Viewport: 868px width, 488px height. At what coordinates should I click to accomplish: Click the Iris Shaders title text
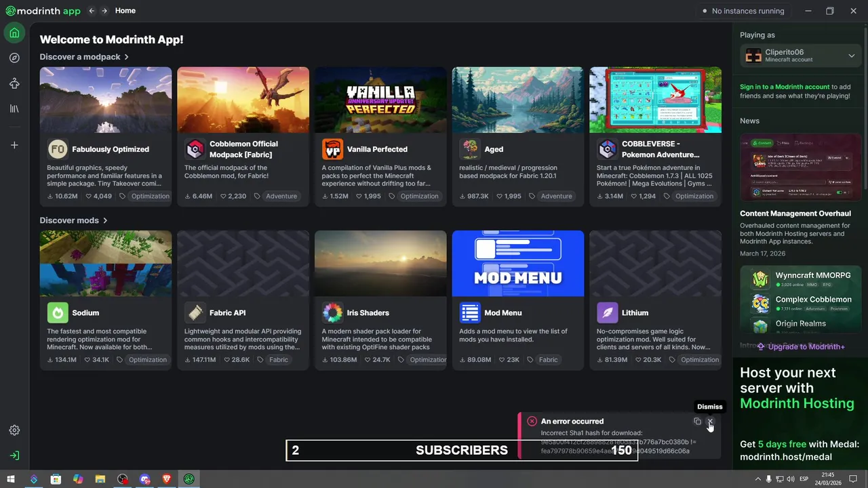(368, 313)
